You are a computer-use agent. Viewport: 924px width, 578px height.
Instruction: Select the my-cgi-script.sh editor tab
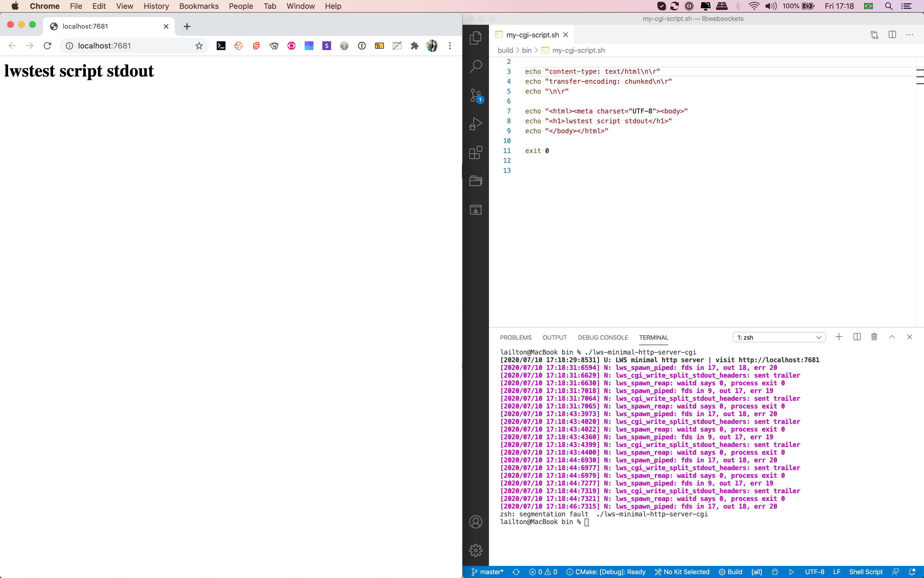(532, 35)
